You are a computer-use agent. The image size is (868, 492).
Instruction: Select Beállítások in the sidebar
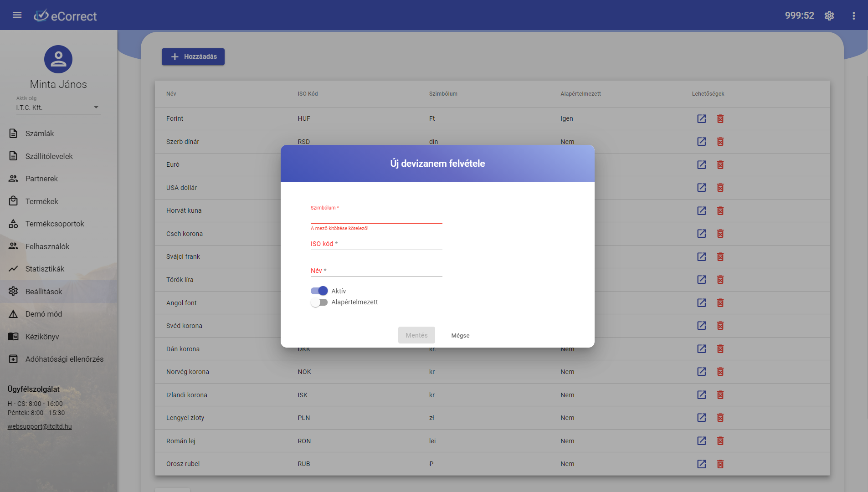point(58,292)
